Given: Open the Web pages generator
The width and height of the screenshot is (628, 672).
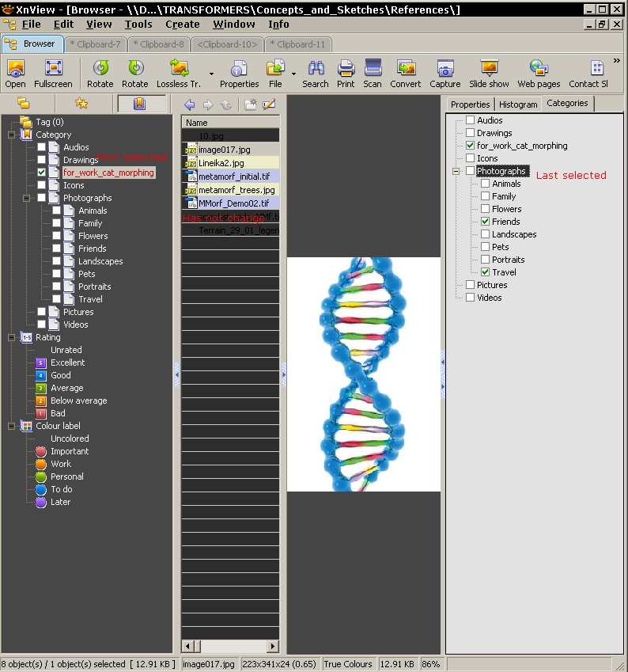Looking at the screenshot, I should click(x=539, y=74).
